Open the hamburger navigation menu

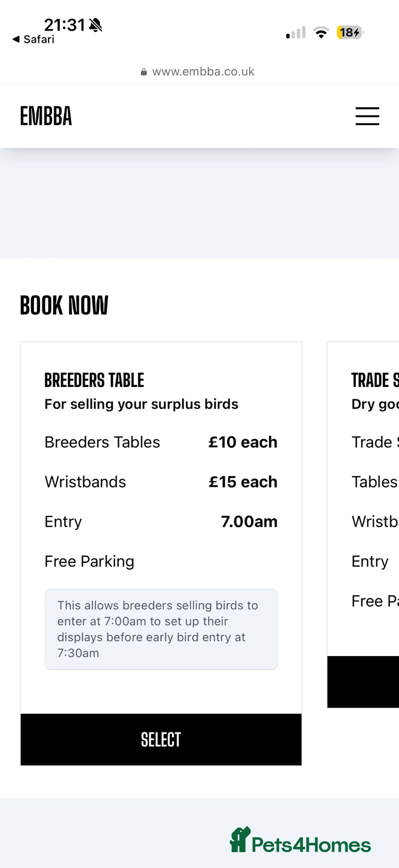click(x=367, y=116)
